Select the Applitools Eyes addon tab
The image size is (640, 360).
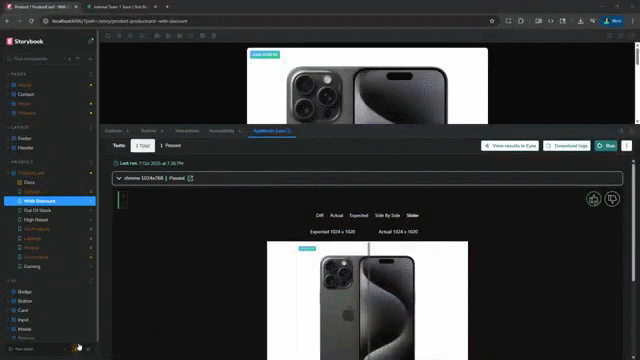pos(272,131)
